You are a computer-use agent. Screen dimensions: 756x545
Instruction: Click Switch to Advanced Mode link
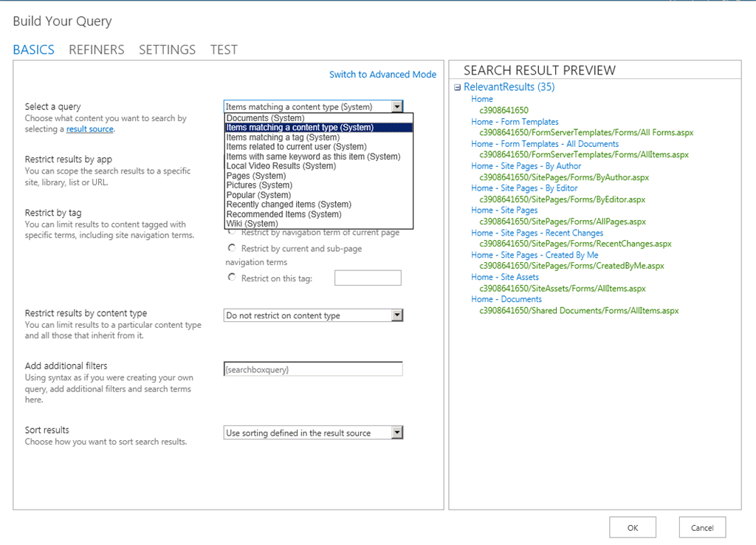coord(382,75)
